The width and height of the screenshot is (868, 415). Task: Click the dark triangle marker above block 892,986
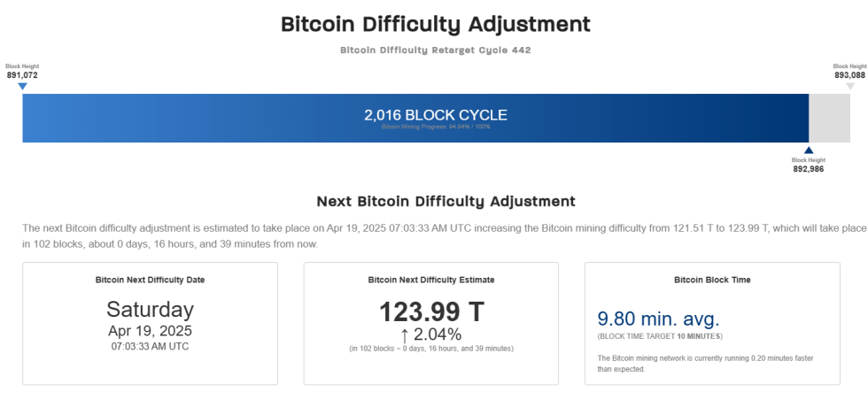(x=809, y=150)
